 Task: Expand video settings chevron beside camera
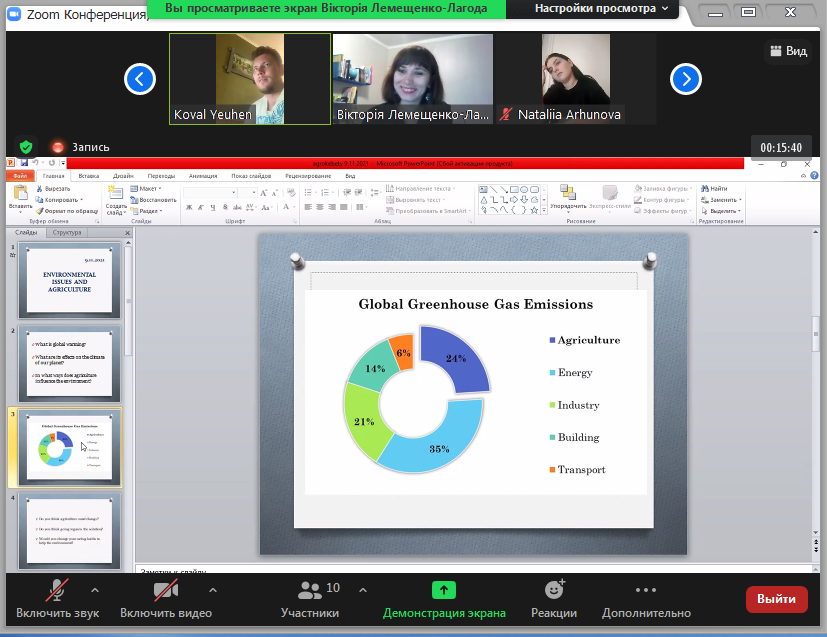coord(212,589)
